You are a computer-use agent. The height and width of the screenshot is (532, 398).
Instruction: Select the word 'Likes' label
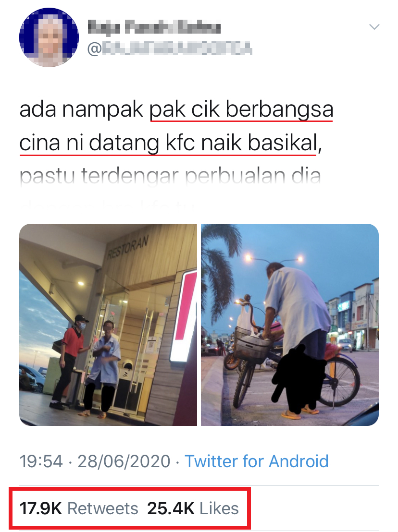pyautogui.click(x=219, y=508)
